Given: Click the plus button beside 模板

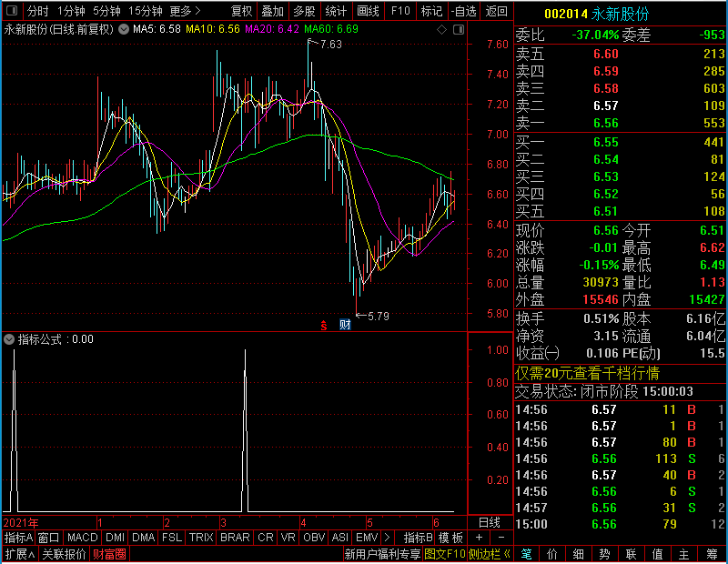Looking at the screenshot, I should pos(479,538).
